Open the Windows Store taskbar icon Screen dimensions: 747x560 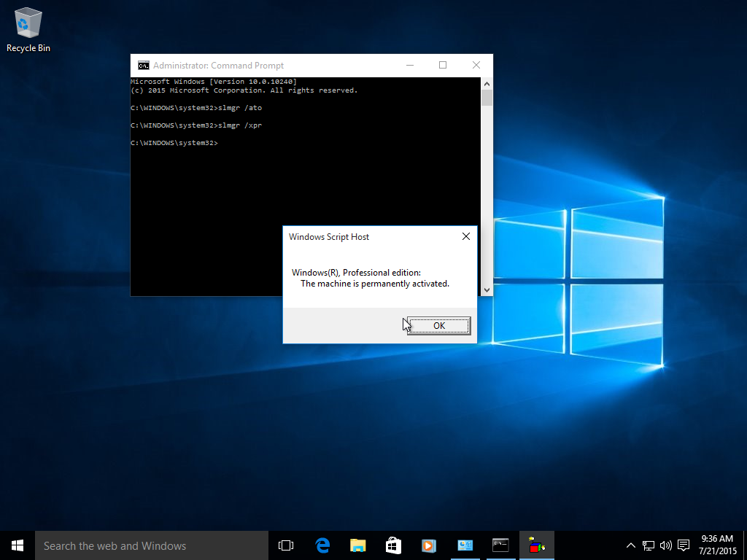point(393,545)
